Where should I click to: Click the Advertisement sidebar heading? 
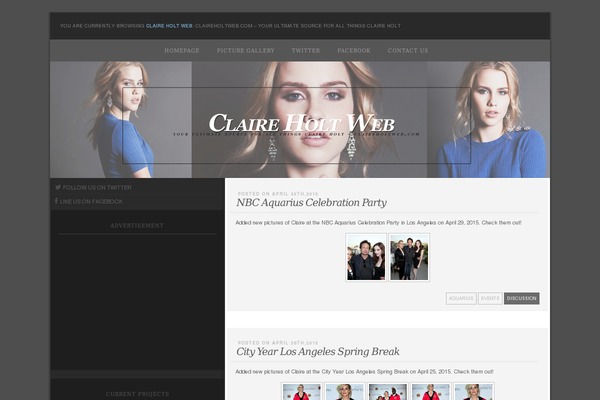point(137,226)
